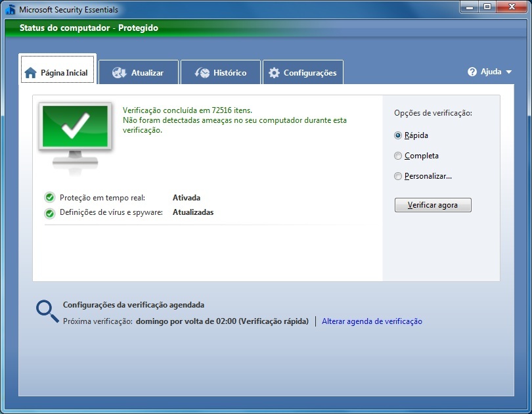
Task: Click 'Configurações da verificação agendada' heading
Action: pyautogui.click(x=134, y=305)
